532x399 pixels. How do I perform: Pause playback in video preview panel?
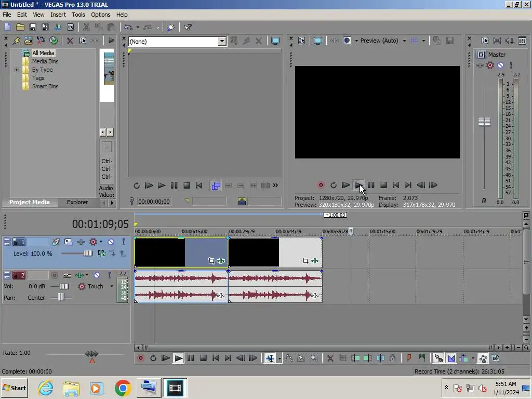371,185
